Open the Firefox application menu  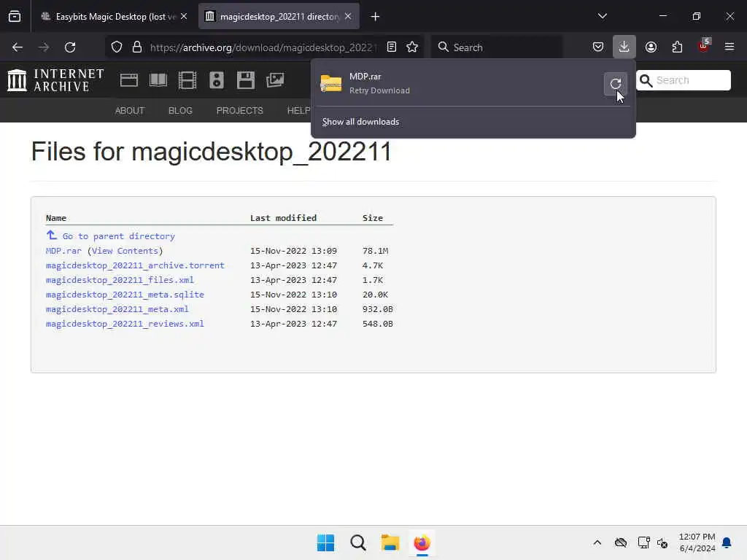point(729,47)
